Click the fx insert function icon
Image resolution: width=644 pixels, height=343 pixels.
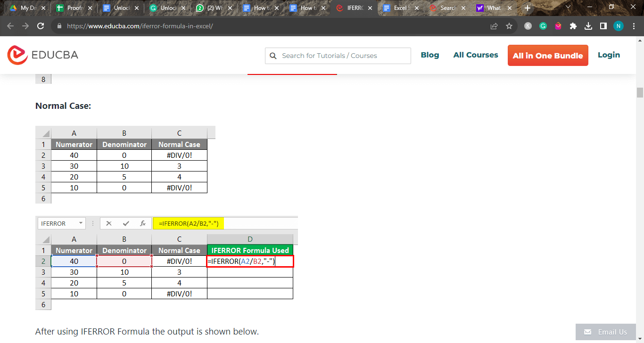[143, 223]
